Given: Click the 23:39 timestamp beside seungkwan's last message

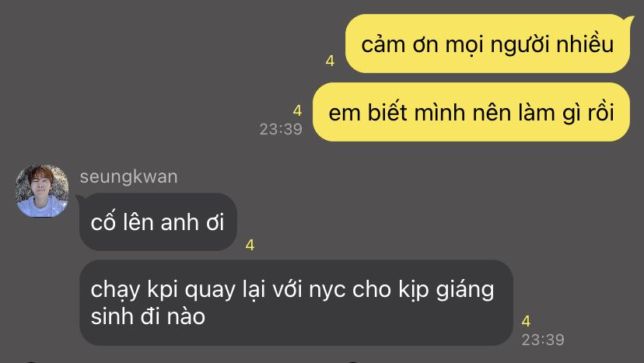Looking at the screenshot, I should tap(543, 340).
